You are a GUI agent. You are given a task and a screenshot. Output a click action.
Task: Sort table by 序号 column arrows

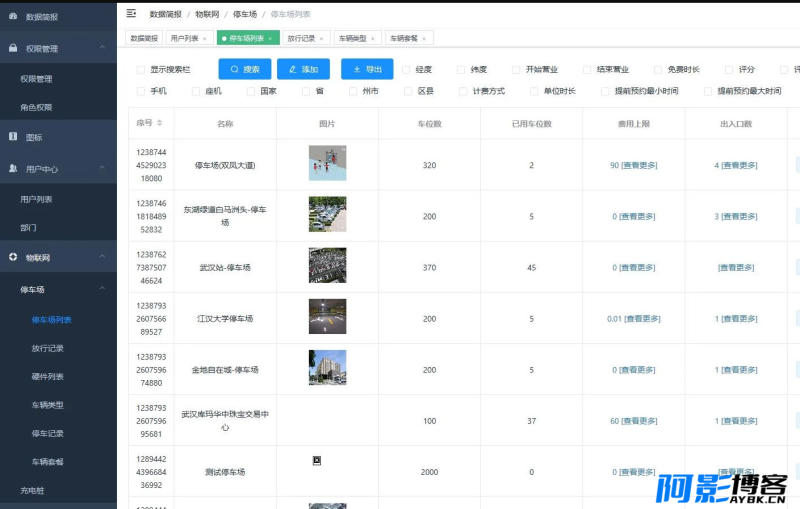159,123
